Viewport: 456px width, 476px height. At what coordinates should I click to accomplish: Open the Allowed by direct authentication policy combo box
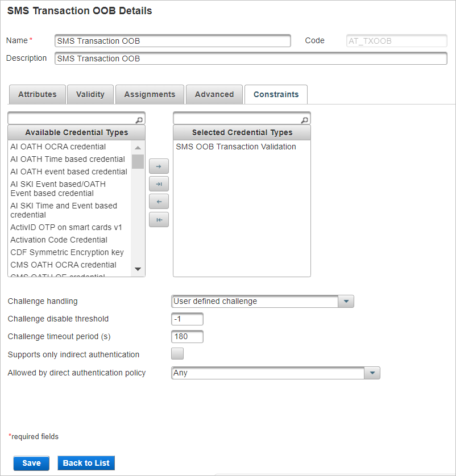(x=267, y=373)
